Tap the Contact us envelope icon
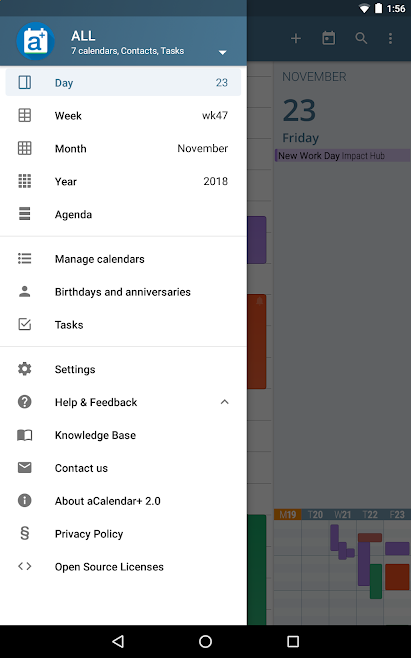The height and width of the screenshot is (658, 411). (25, 467)
